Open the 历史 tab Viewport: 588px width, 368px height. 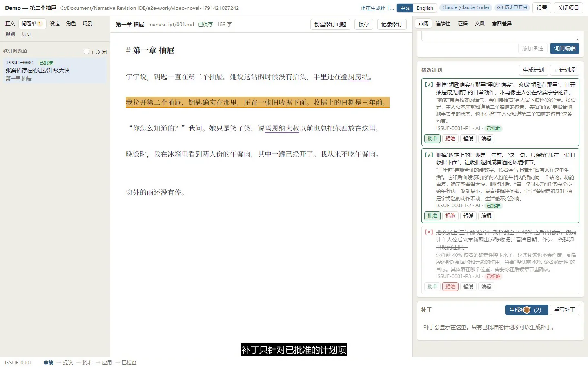pos(27,34)
